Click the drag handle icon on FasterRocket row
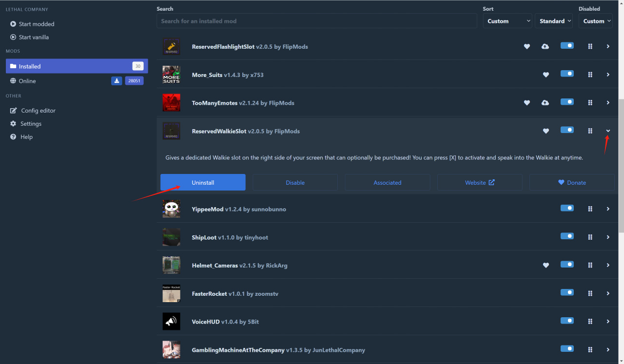 (x=590, y=293)
